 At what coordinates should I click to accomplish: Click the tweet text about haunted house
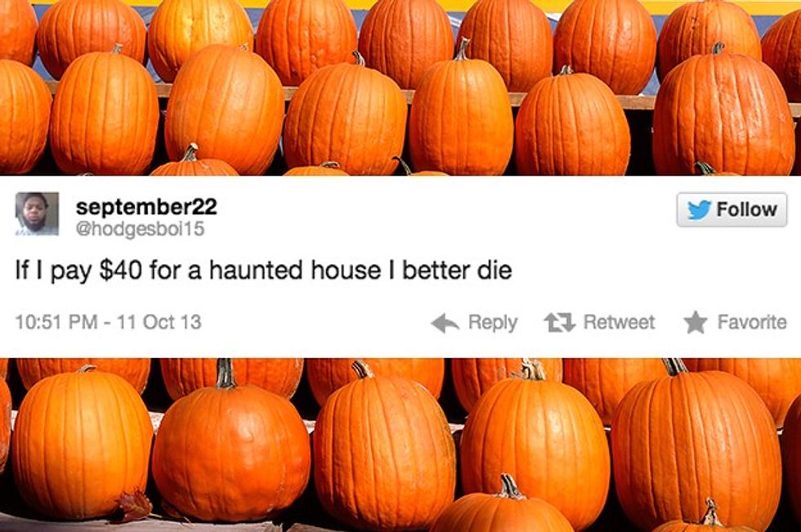[263, 270]
